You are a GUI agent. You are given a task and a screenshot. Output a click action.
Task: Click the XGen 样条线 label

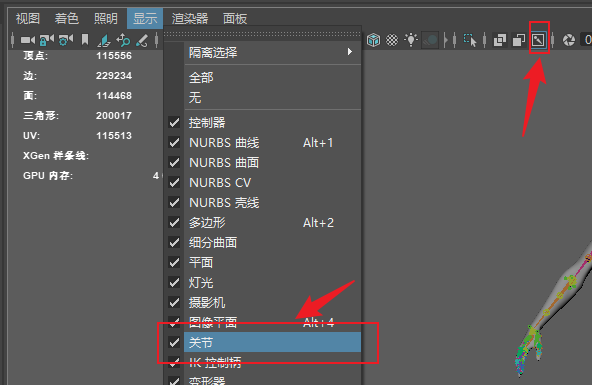[56, 156]
